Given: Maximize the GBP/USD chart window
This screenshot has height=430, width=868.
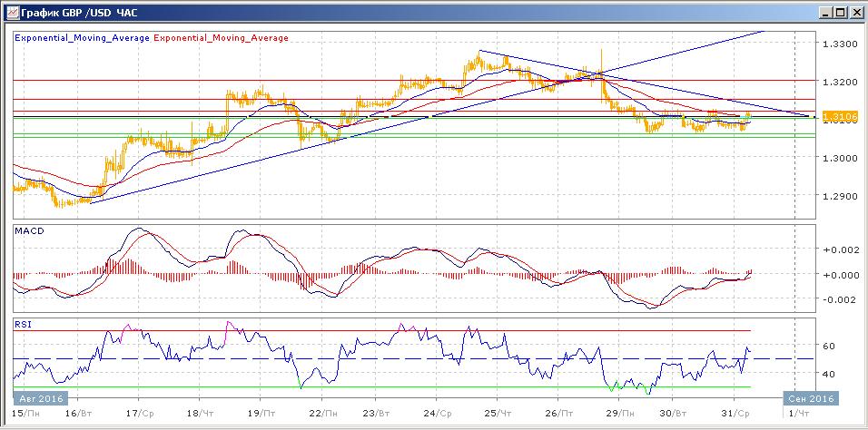Looking at the screenshot, I should (840, 12).
